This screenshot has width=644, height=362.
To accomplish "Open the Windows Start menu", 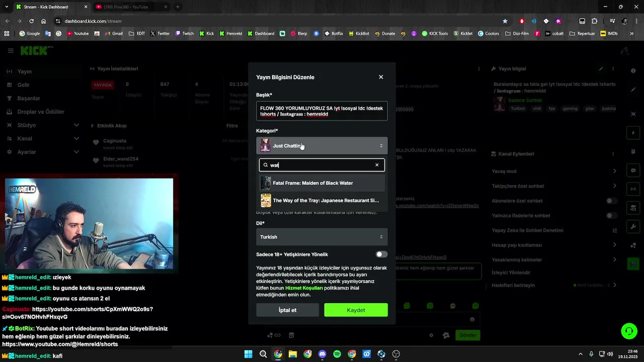I will (248, 354).
